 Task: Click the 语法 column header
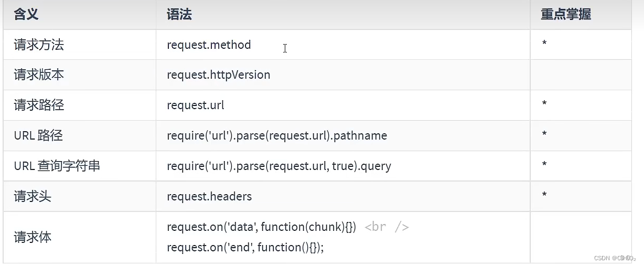point(179,15)
